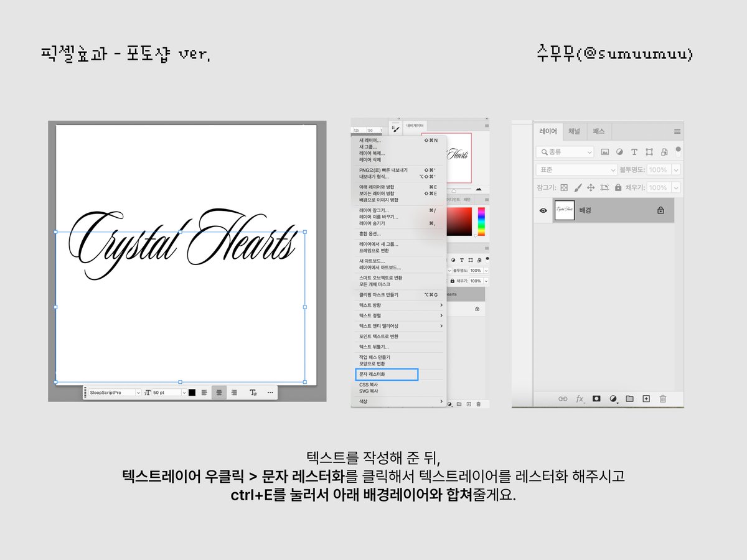This screenshot has height=560, width=747.
Task: Click the fx layer style icon
Action: click(x=580, y=399)
